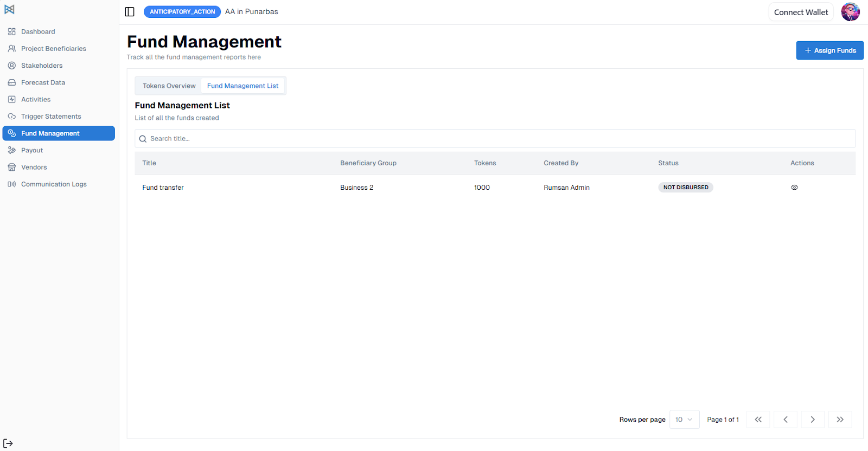Viewport: 868px width, 451px height.
Task: Click the search magnifier icon
Action: click(x=143, y=139)
